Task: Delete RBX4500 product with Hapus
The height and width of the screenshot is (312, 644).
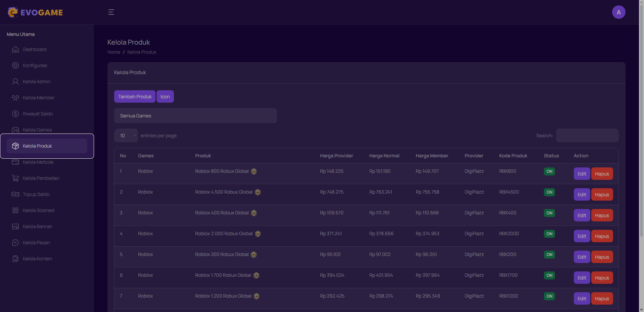Action: (602, 195)
